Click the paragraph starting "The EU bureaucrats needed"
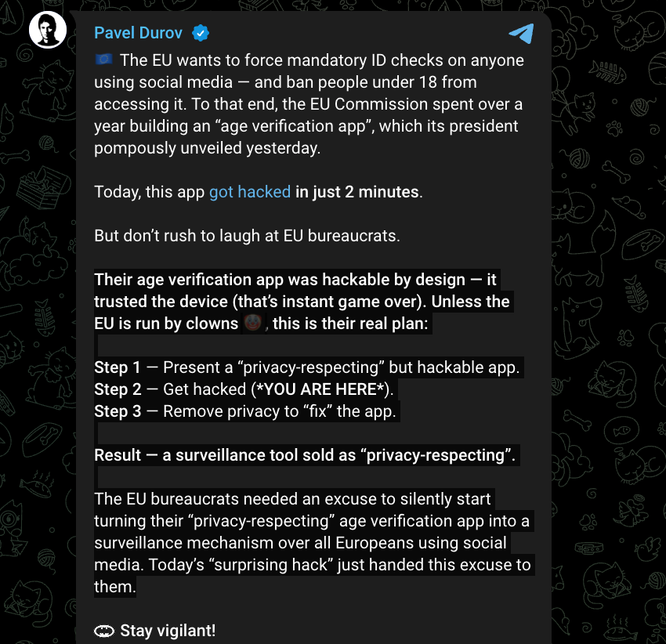 pos(312,543)
